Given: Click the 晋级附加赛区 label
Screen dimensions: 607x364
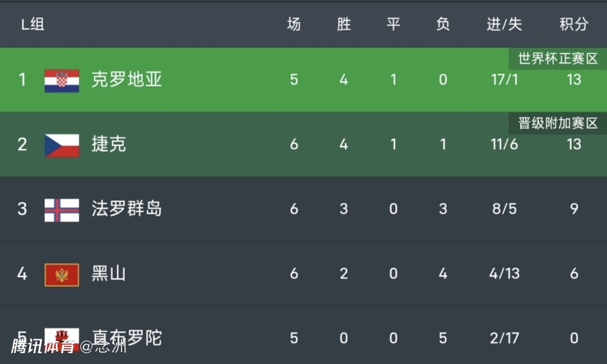Looking at the screenshot, I should tap(558, 123).
